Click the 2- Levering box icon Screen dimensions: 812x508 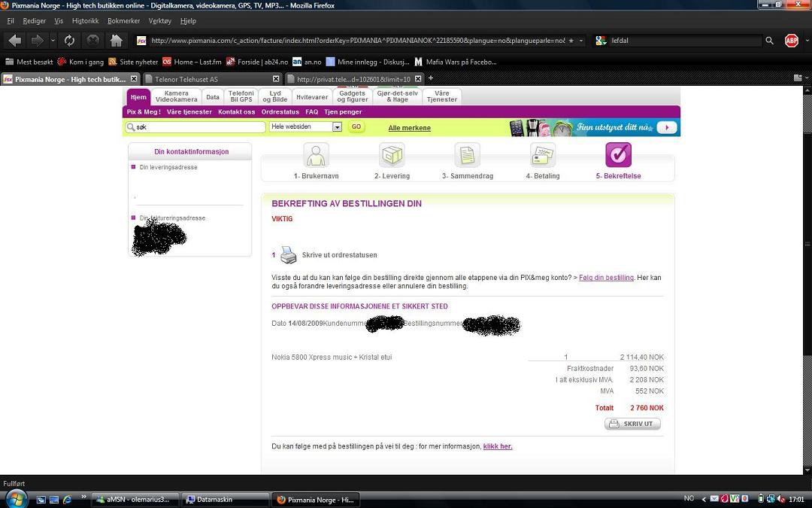tap(392, 155)
